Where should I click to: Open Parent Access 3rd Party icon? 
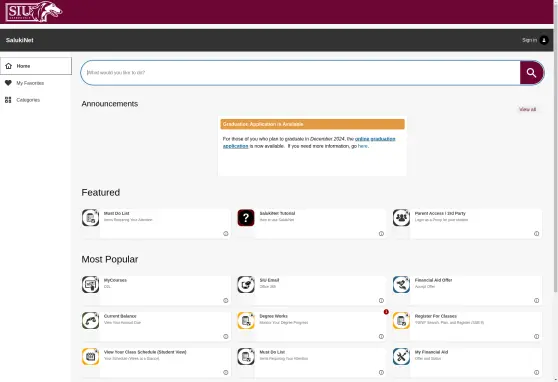click(401, 218)
